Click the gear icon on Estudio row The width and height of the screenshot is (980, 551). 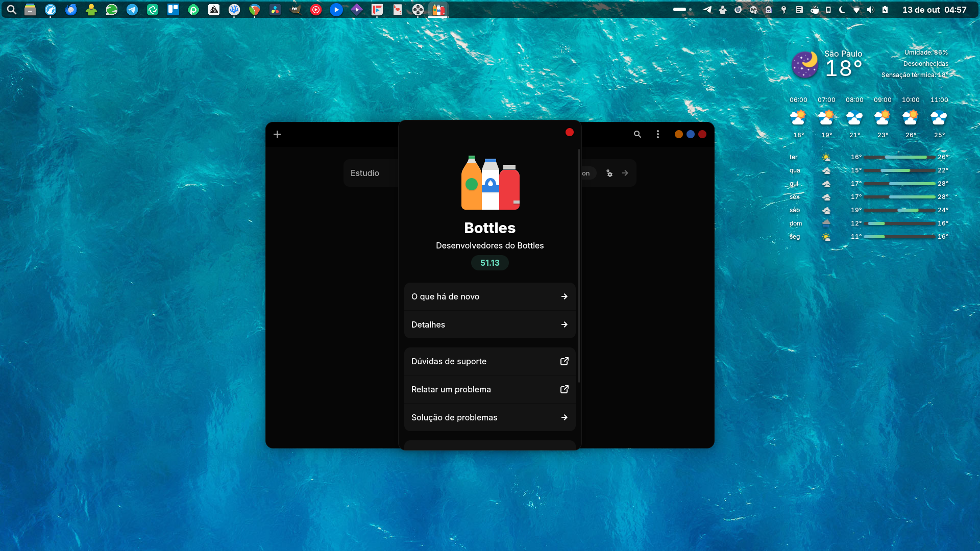(609, 173)
